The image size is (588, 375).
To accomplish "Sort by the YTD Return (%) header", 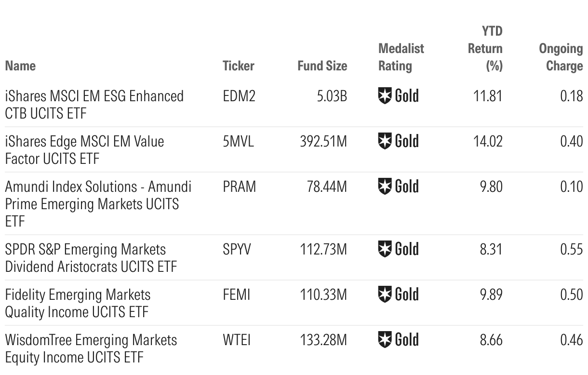I will pos(485,48).
